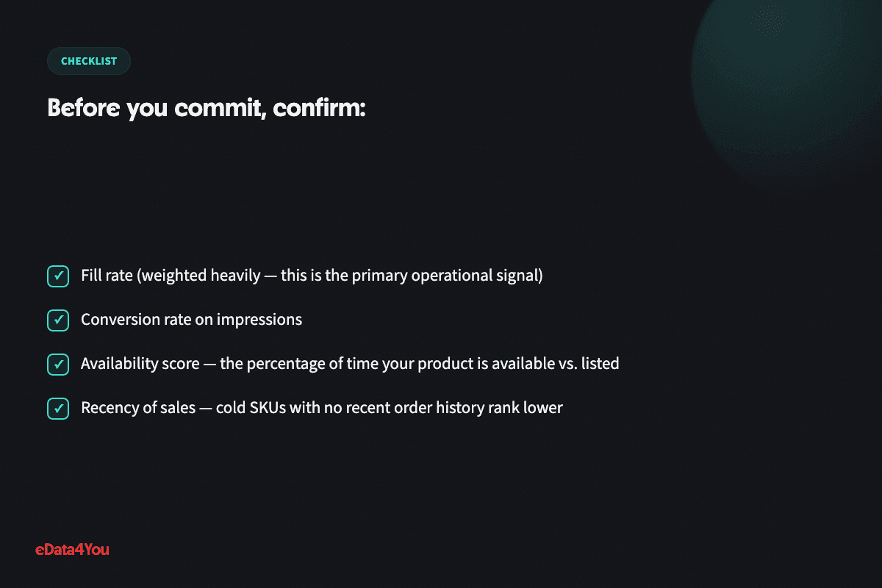Select the 'Conversion rate on impressions' text
882x588 pixels.
click(191, 320)
